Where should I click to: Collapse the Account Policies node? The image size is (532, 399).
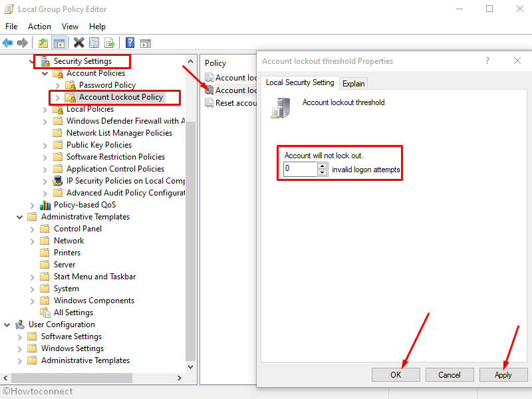coord(45,73)
